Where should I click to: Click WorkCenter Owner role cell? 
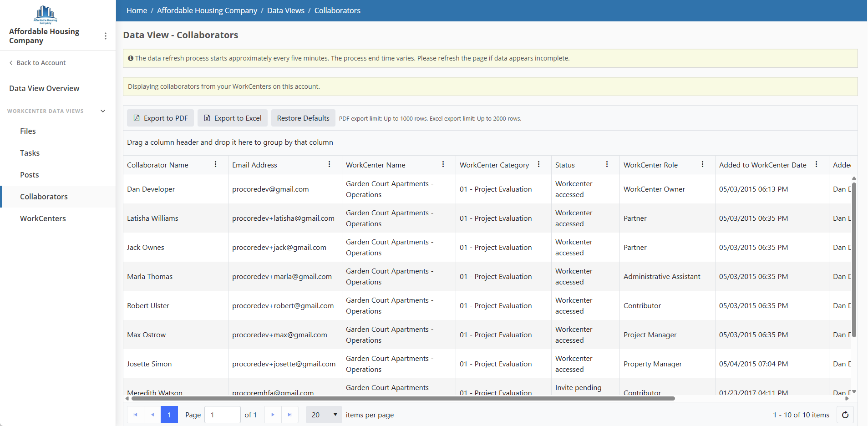click(x=667, y=189)
